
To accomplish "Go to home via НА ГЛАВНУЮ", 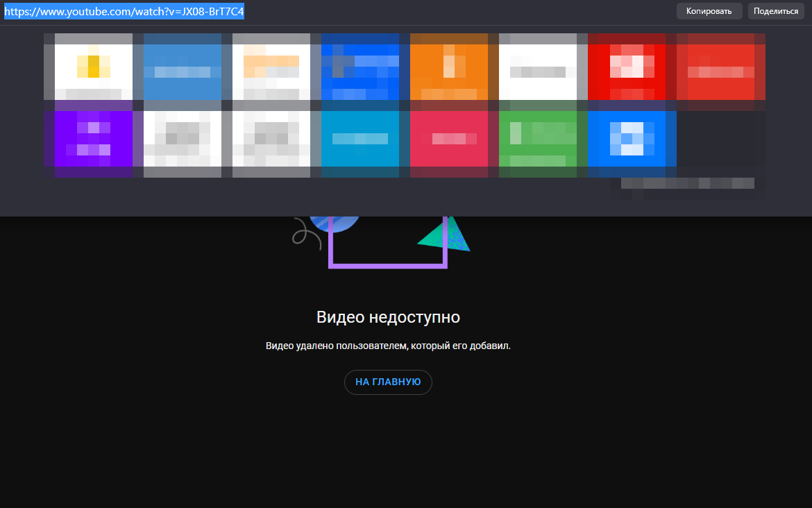I will point(388,382).
